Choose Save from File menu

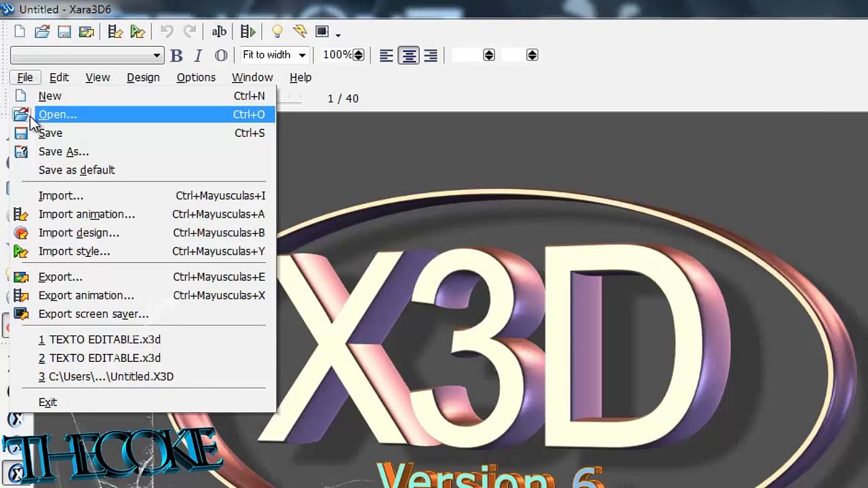tap(142, 133)
